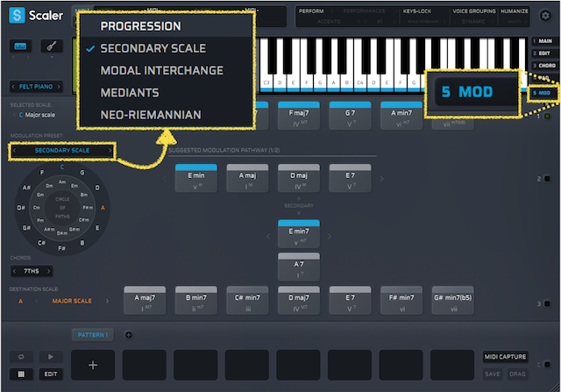Switch to the 5 MOD tab
Image resolution: width=561 pixels, height=392 pixels.
point(543,93)
